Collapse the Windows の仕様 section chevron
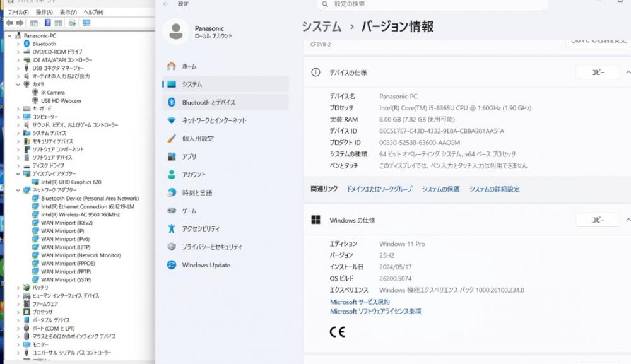Viewport: 631px width, 364px height. click(628, 220)
